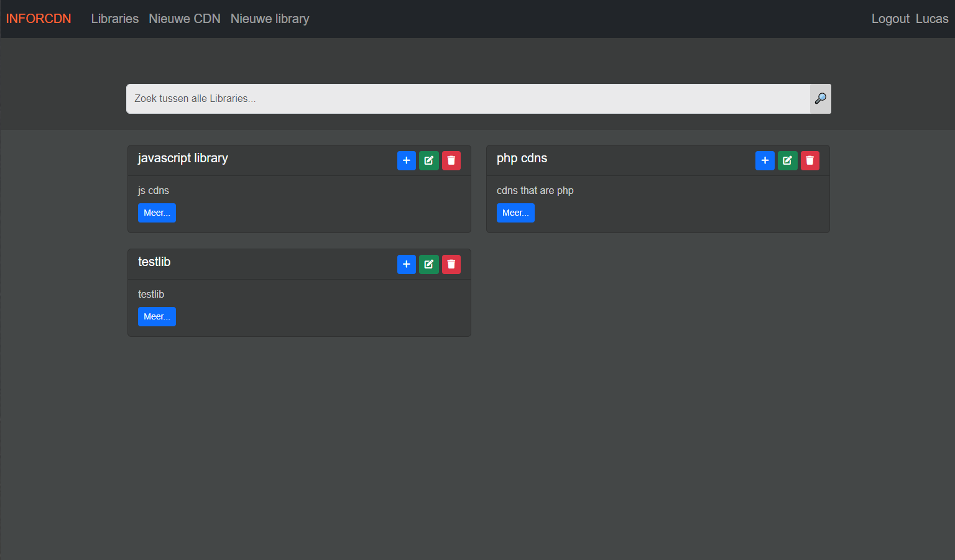Log out via the Logout link
Image resolution: width=955 pixels, height=560 pixels.
(890, 19)
